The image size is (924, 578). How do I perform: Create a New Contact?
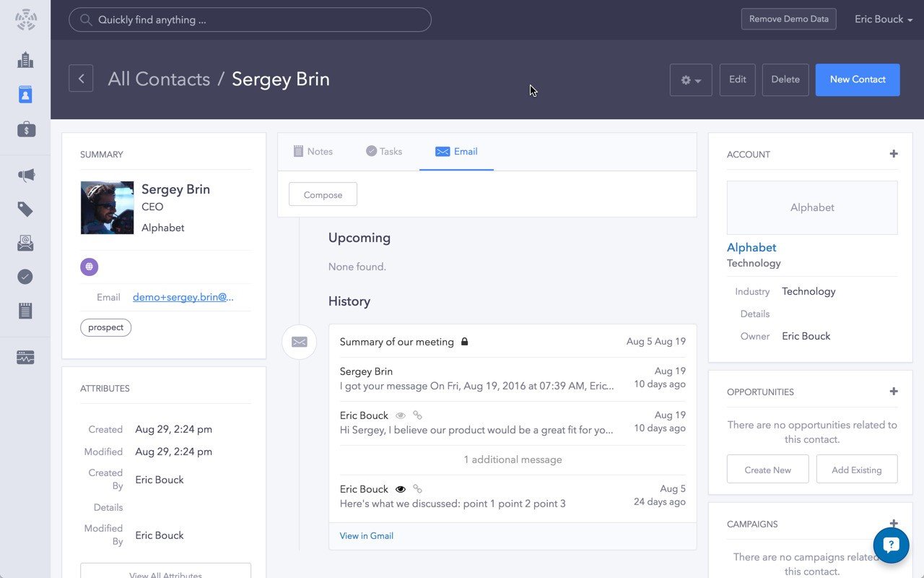coord(858,79)
